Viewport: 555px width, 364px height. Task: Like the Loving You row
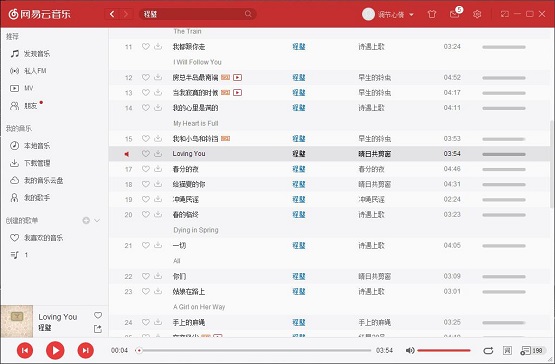[145, 154]
